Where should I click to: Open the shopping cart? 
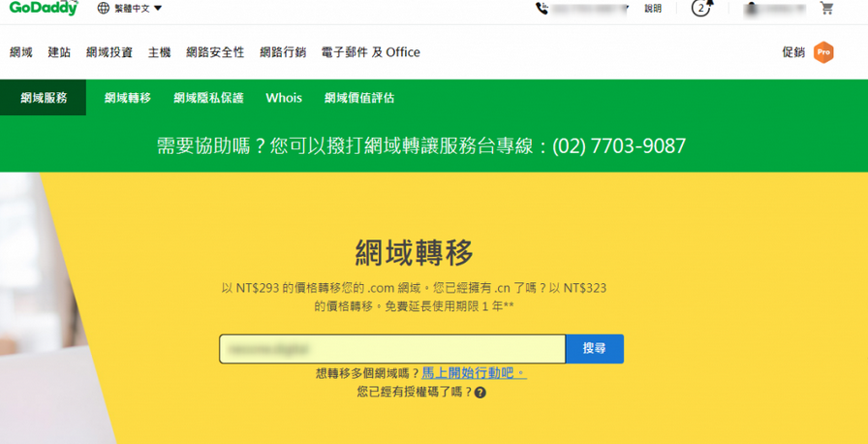click(x=826, y=9)
